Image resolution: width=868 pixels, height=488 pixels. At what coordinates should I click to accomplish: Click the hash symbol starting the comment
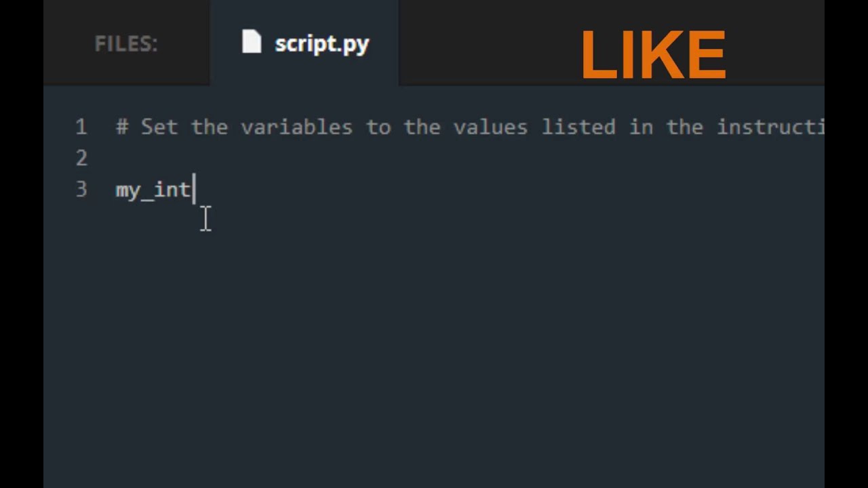point(122,127)
